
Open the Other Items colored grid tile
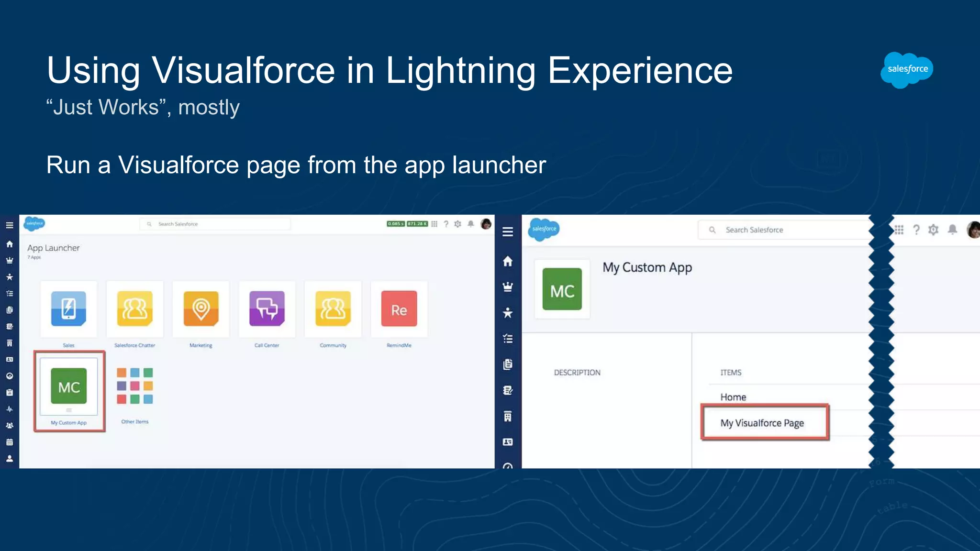click(135, 386)
